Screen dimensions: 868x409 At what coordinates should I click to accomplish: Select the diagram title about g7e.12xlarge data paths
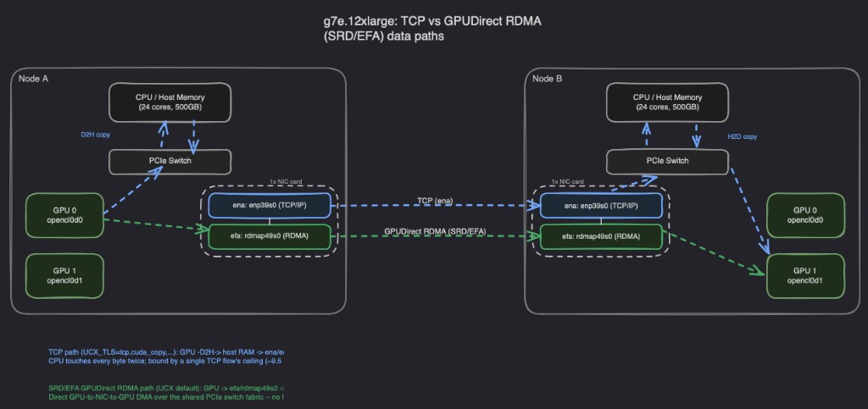[431, 29]
